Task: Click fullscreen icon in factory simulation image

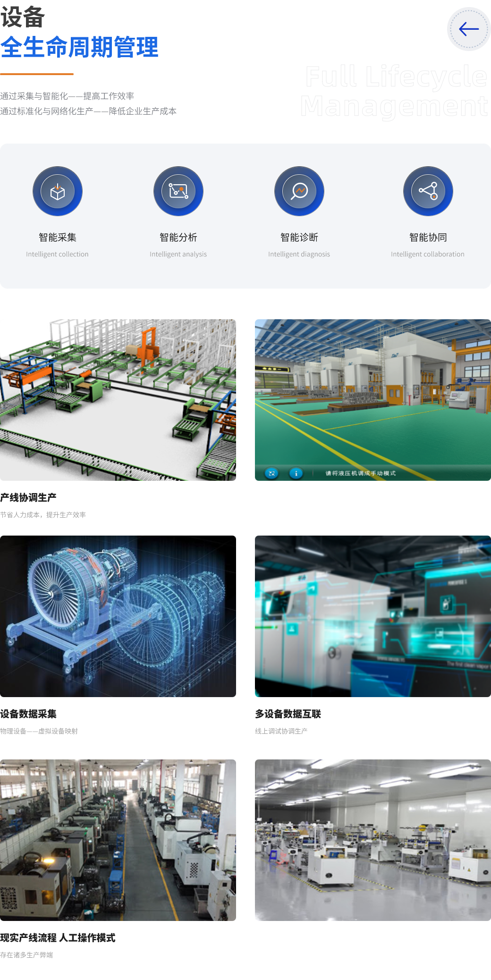Action: pyautogui.click(x=271, y=473)
